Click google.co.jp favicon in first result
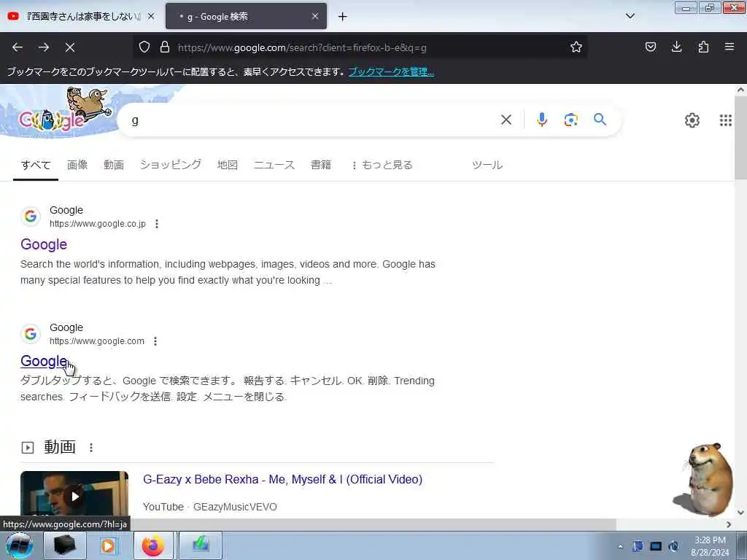 click(31, 216)
